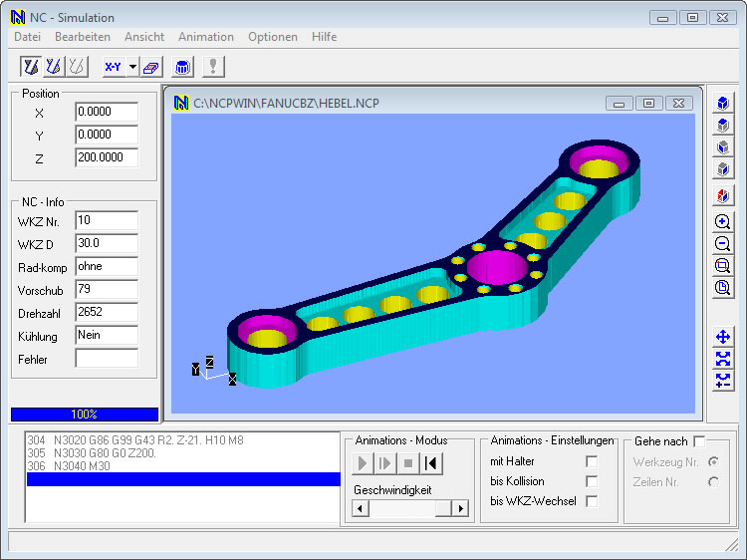Image resolution: width=747 pixels, height=560 pixels.
Task: Click the NC - Simulation application title icon
Action: point(18,18)
